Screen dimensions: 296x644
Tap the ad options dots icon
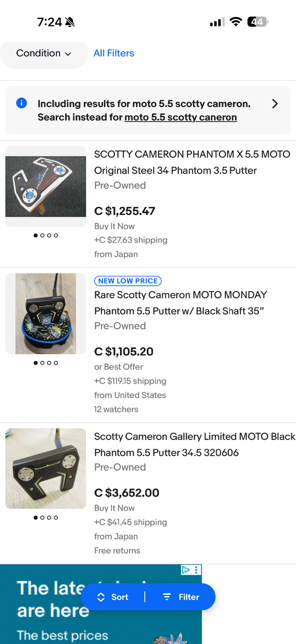coord(196,570)
